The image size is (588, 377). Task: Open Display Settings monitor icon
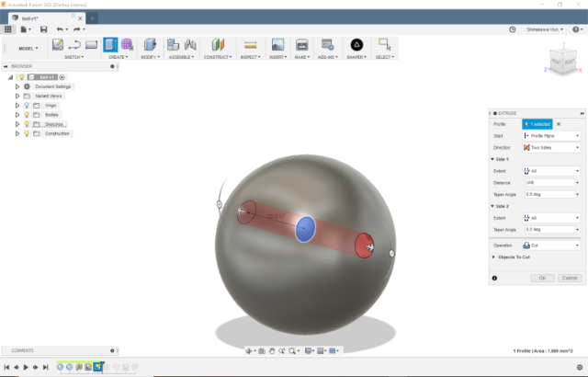(x=310, y=351)
